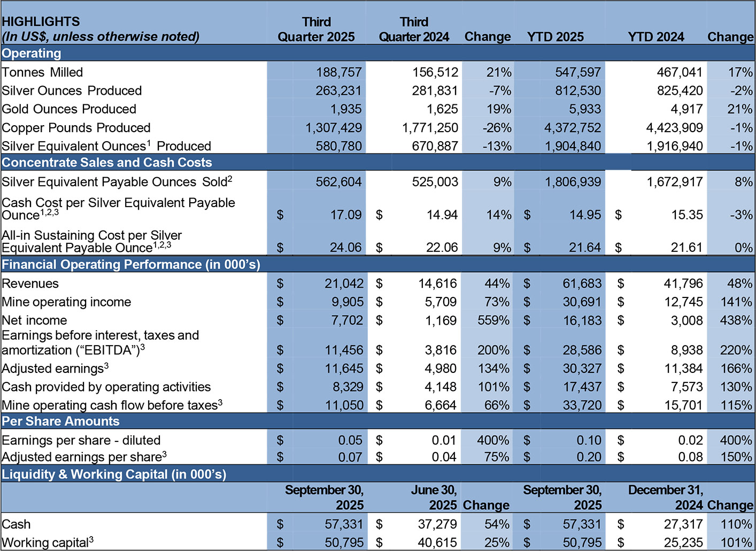Click the Third Quarter 2025 column header

pos(316,29)
